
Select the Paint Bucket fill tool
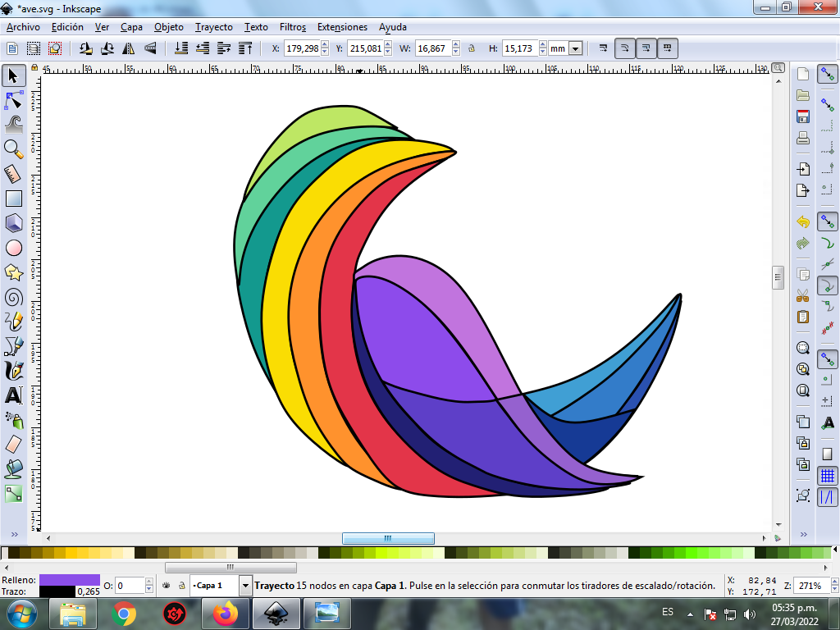tap(13, 469)
